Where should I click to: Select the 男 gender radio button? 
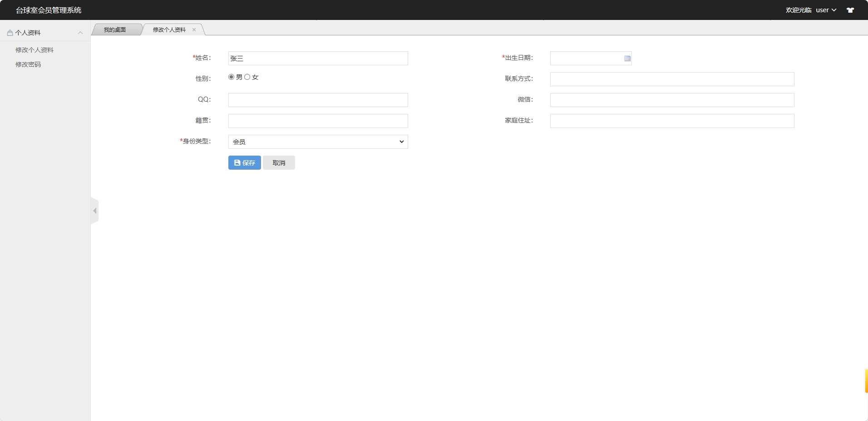[232, 77]
